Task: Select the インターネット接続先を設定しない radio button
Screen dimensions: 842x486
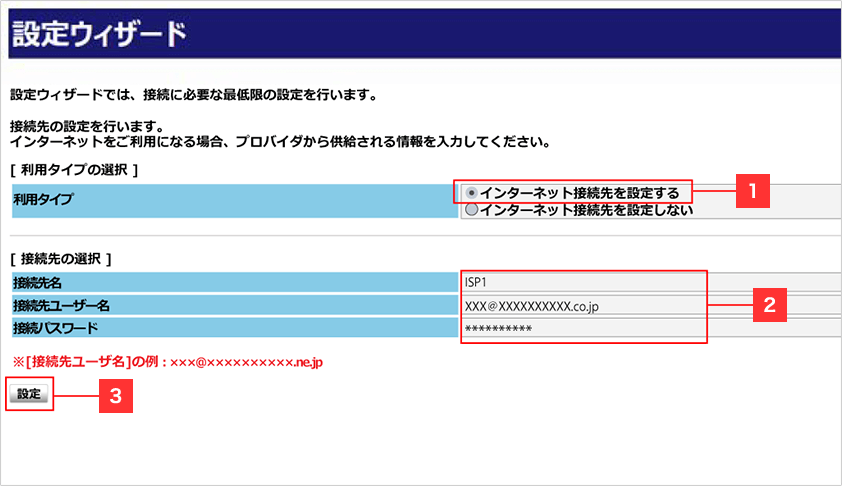Action: click(472, 210)
